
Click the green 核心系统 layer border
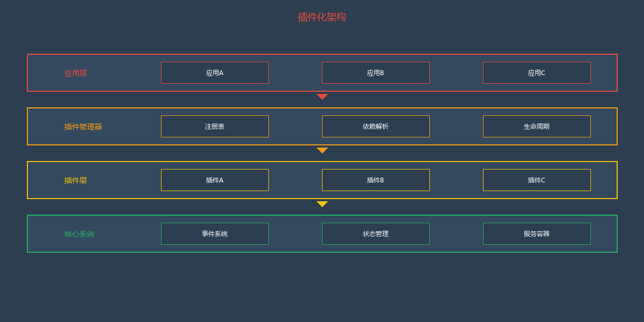[322, 215]
